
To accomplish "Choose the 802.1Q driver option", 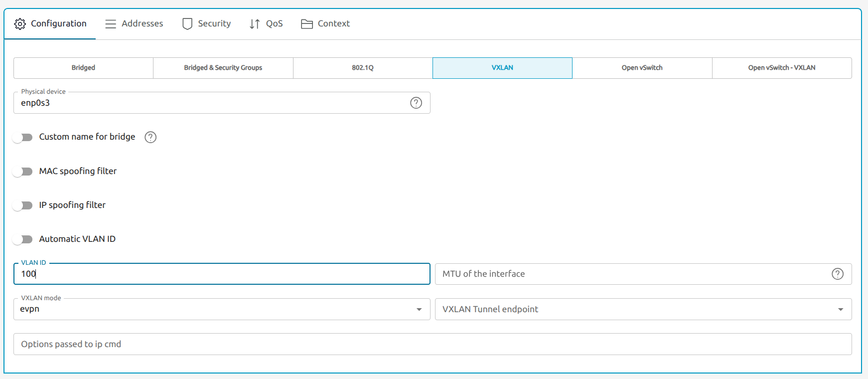I will click(x=363, y=68).
